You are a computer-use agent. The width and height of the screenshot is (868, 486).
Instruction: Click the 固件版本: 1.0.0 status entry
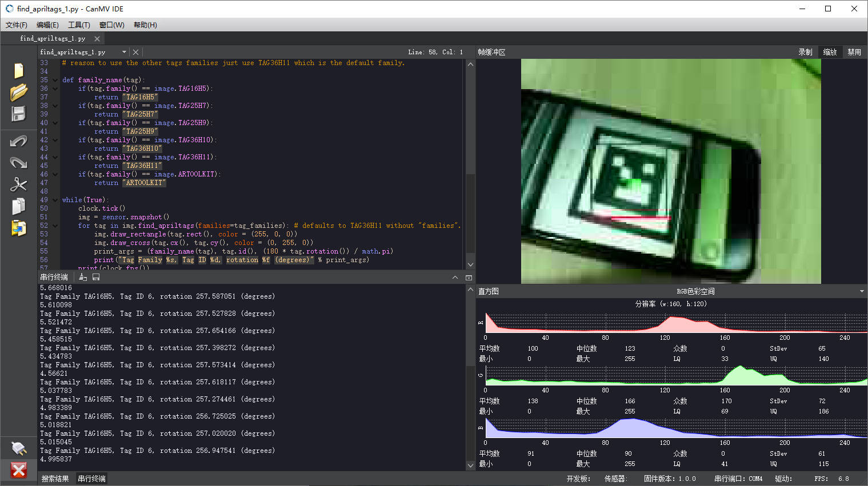click(x=670, y=479)
